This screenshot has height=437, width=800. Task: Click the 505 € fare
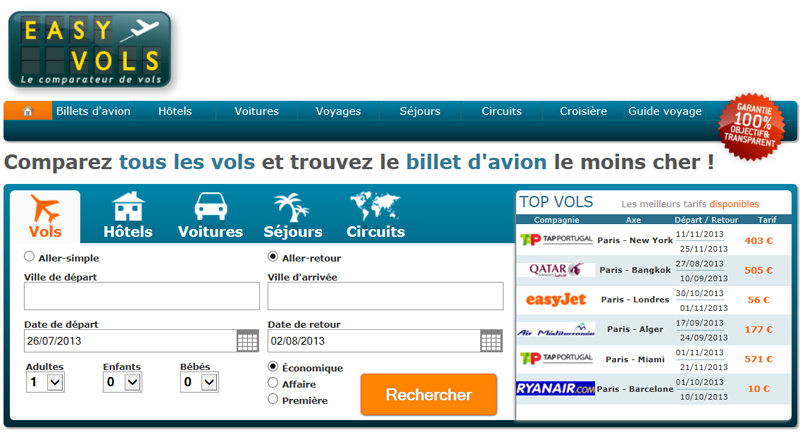coord(759,270)
